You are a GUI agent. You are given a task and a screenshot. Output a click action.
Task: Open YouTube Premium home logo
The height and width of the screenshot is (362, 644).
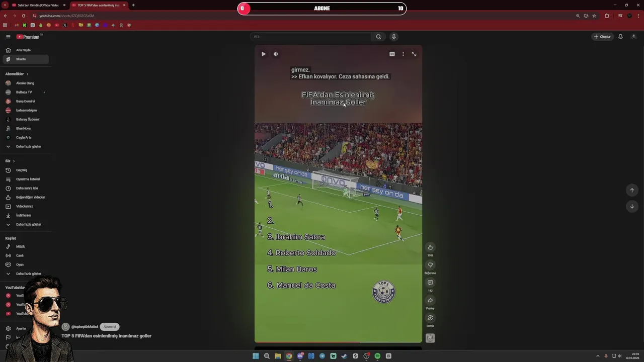[28, 37]
